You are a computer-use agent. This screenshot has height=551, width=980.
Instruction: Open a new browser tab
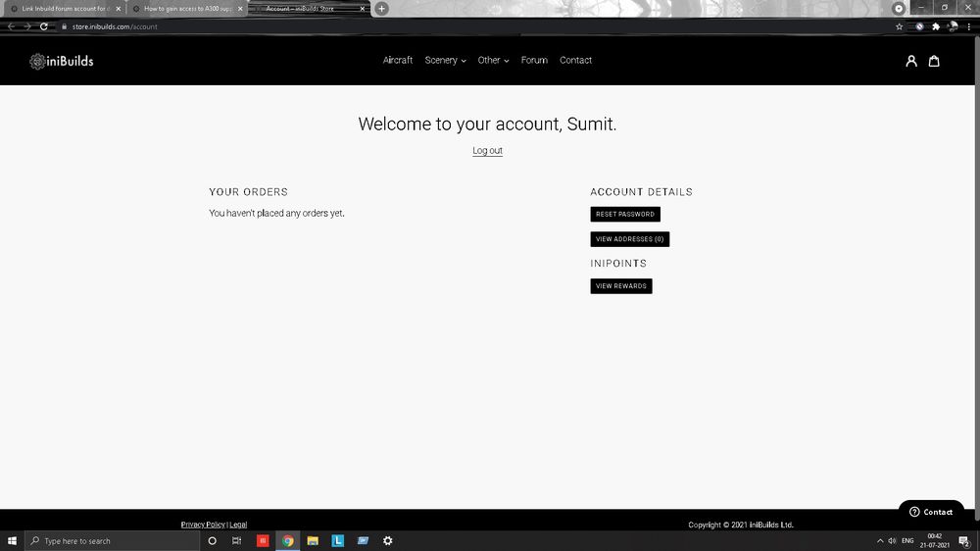click(382, 9)
